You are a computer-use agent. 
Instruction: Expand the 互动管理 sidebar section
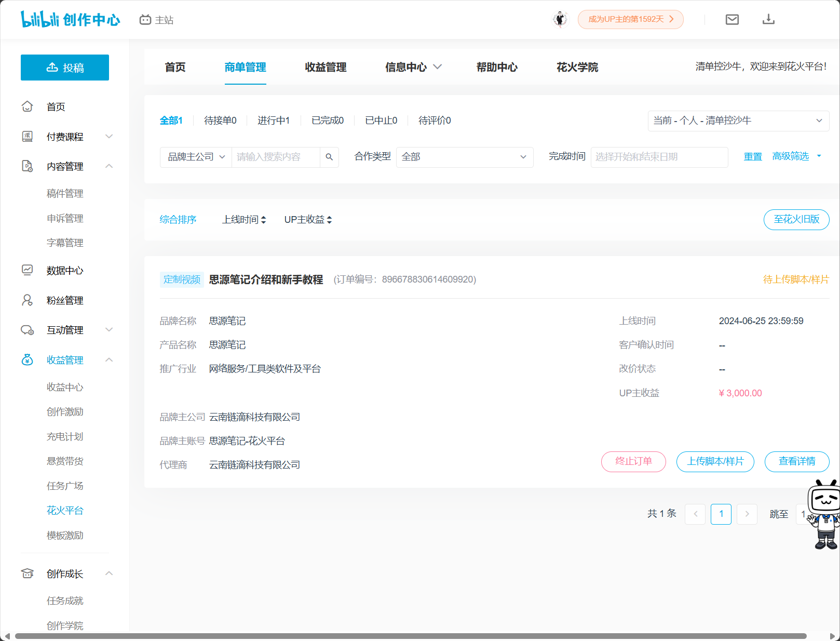[x=109, y=330]
